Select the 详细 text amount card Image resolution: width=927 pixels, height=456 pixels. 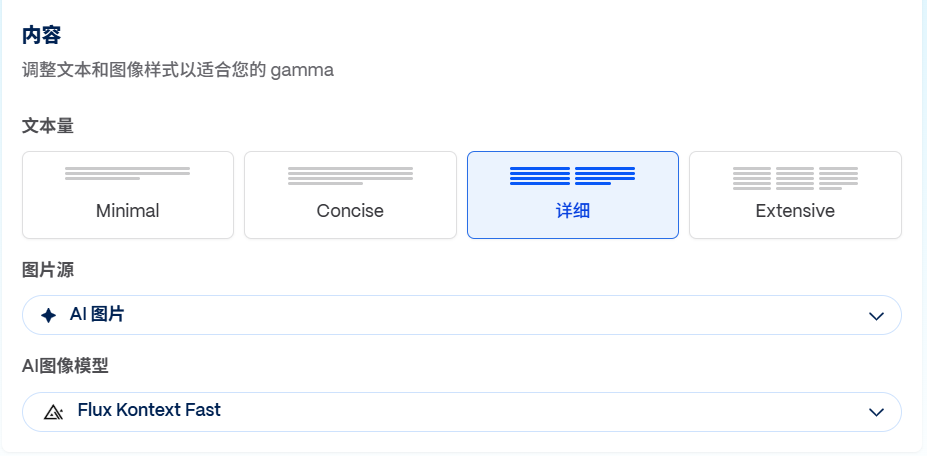pyautogui.click(x=573, y=195)
